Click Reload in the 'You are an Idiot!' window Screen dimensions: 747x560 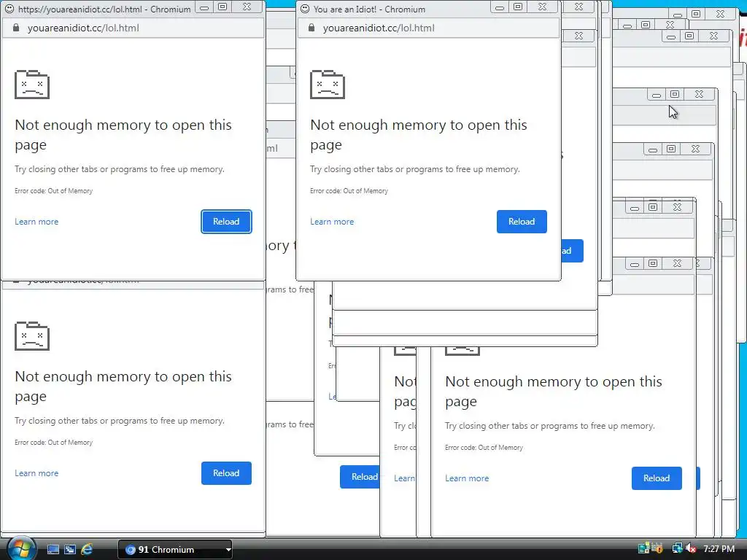[x=522, y=222]
